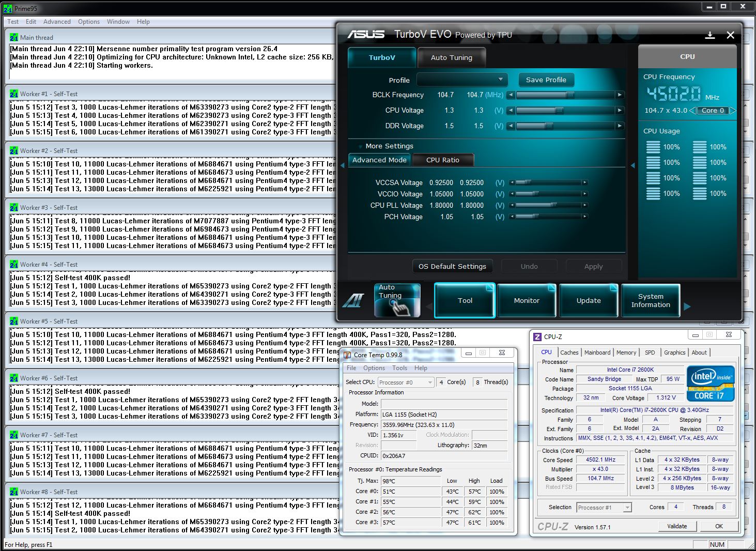Click the Validate button in CPU-Z
Image resolution: width=756 pixels, height=551 pixels.
(x=677, y=526)
